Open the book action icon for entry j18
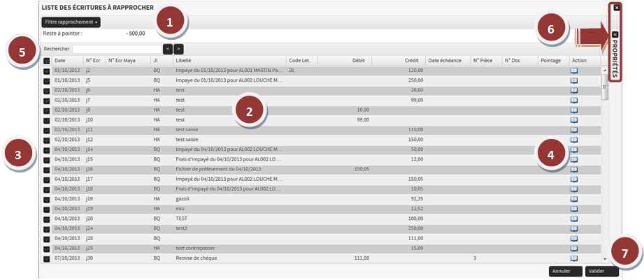The image size is (644, 280). click(574, 189)
